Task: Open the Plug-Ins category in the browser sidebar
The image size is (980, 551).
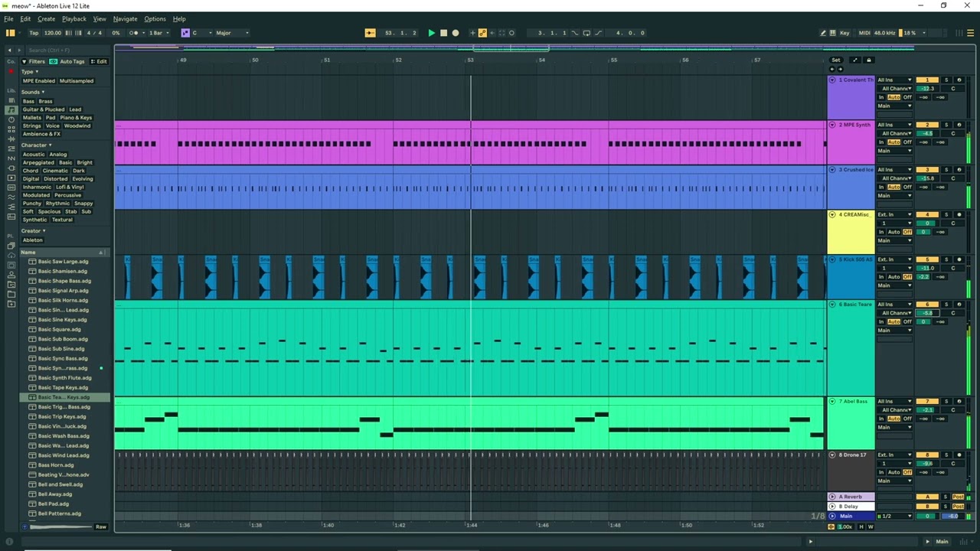Action: [11, 168]
